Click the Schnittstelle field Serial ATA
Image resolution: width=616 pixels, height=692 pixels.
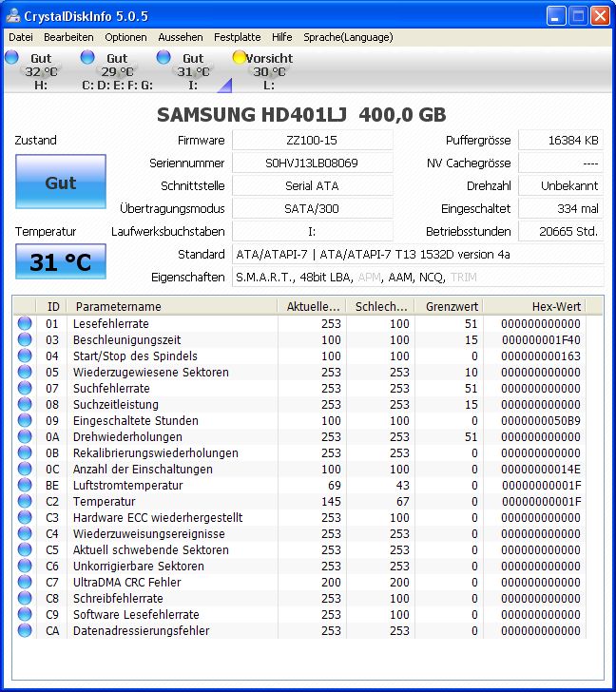coord(313,185)
